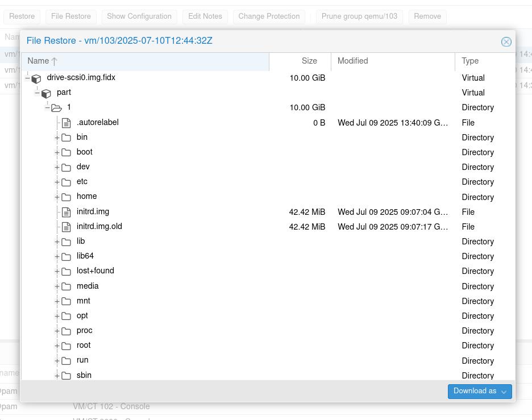Open the Download as dropdown
This screenshot has width=532, height=420.
tap(480, 391)
